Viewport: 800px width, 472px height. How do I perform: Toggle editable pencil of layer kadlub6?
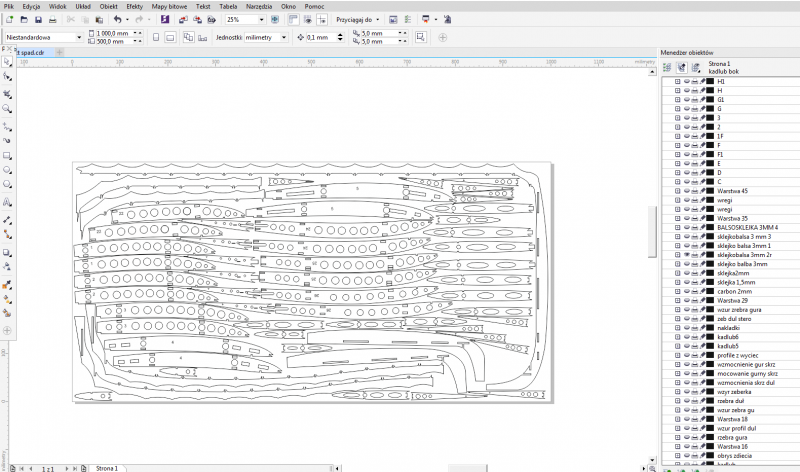702,337
